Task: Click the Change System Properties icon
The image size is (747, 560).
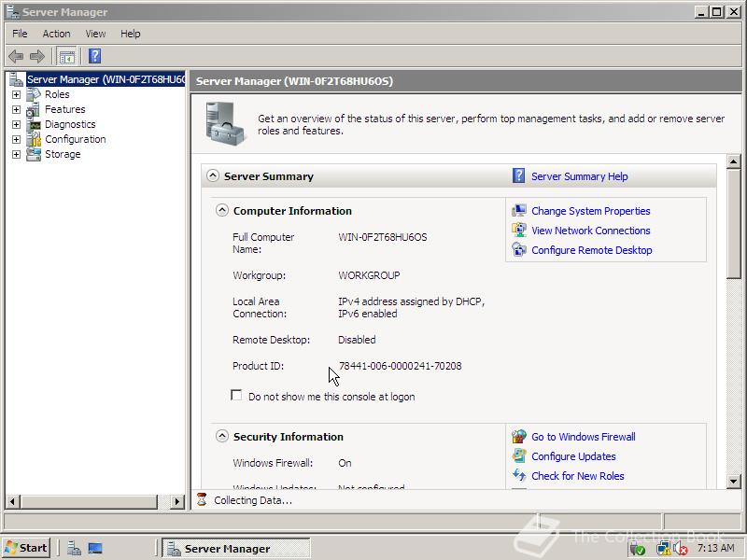Action: click(x=519, y=211)
